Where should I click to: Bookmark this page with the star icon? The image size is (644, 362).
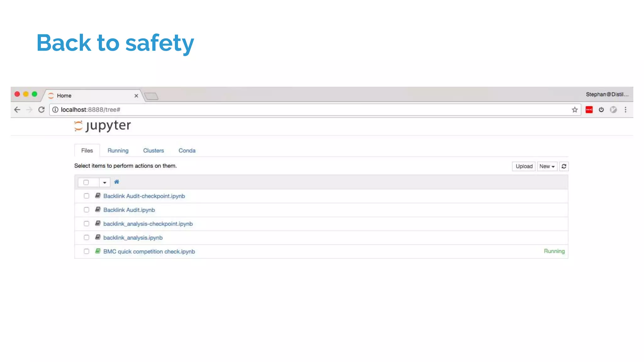point(575,110)
